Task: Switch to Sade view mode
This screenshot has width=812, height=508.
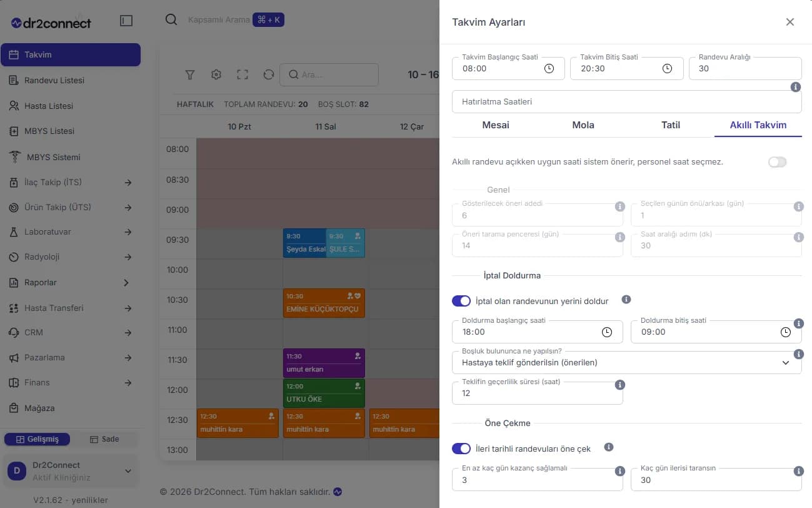Action: click(x=104, y=439)
